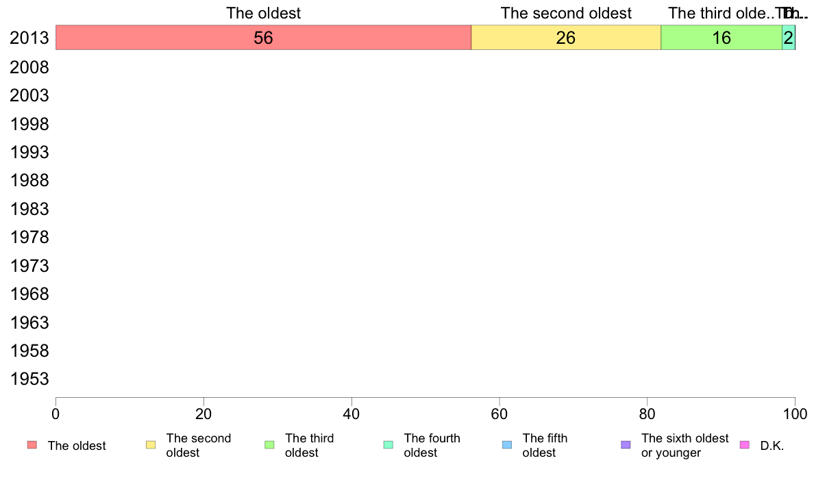This screenshot has width=814, height=504.
Task: Click the 1973 year label
Action: 29,266
